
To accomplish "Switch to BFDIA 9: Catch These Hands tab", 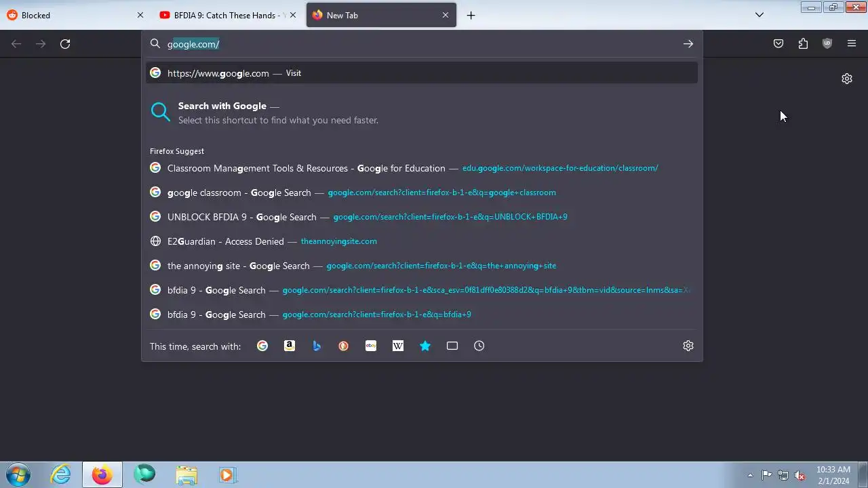I will [228, 15].
